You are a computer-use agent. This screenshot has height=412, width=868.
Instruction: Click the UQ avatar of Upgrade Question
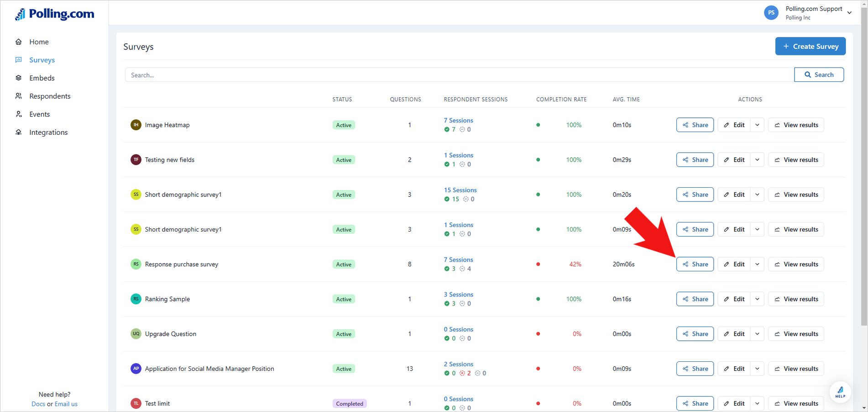pyautogui.click(x=136, y=333)
